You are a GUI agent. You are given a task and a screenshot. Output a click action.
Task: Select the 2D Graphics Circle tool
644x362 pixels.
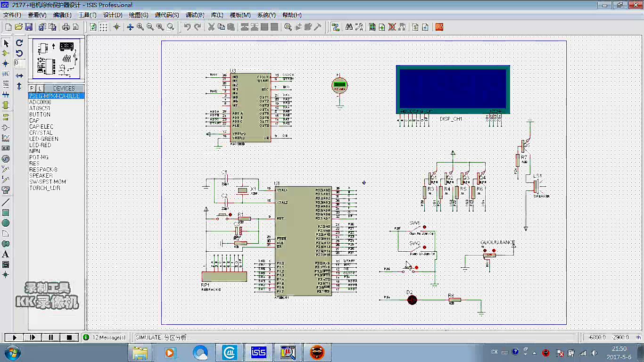(x=6, y=223)
